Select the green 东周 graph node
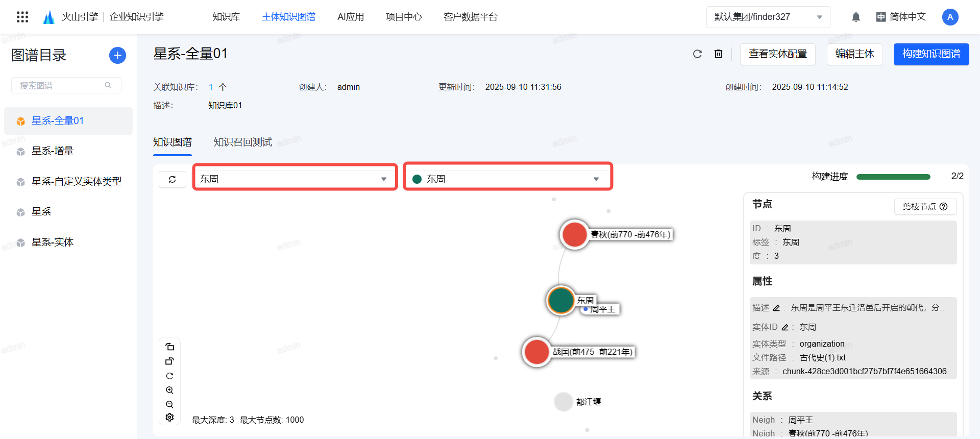Viewport: 980px width, 439px height. click(561, 300)
